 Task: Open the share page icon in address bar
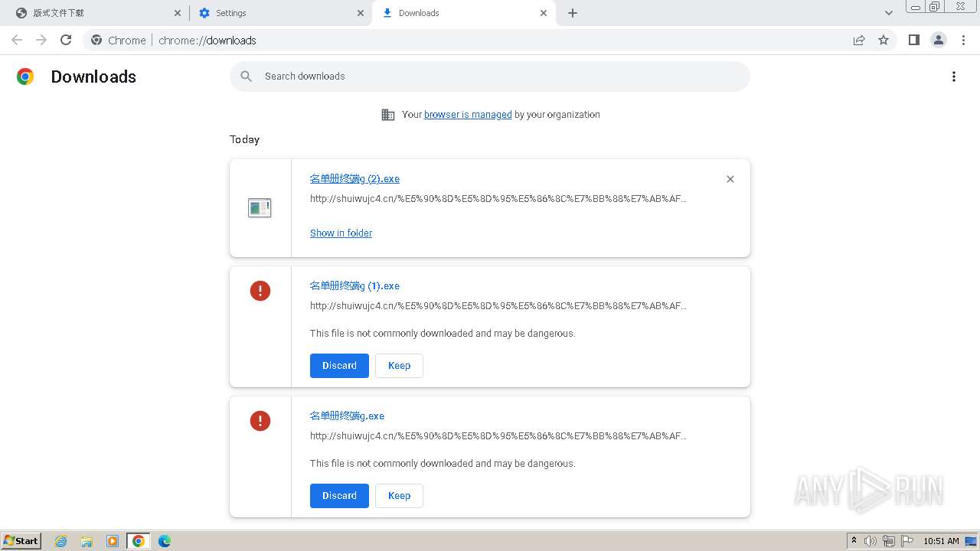tap(859, 40)
